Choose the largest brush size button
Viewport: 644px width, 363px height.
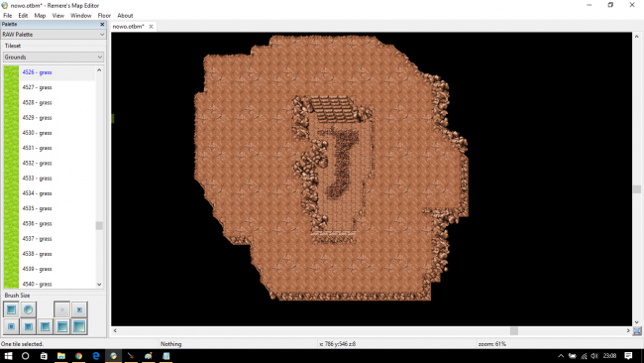click(79, 326)
